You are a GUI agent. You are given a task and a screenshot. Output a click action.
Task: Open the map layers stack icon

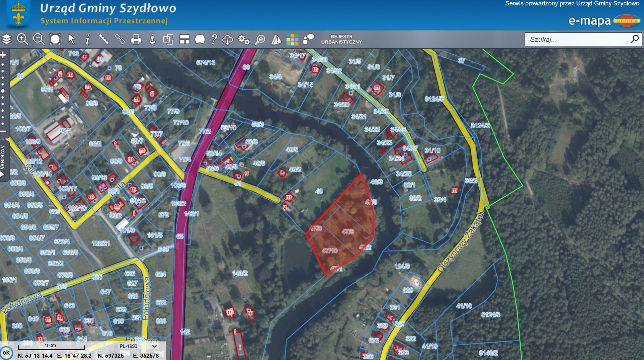coord(7,40)
